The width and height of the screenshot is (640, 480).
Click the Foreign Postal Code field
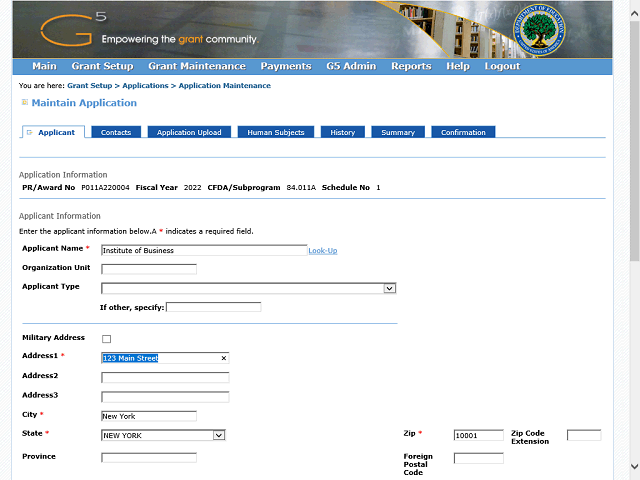point(478,458)
